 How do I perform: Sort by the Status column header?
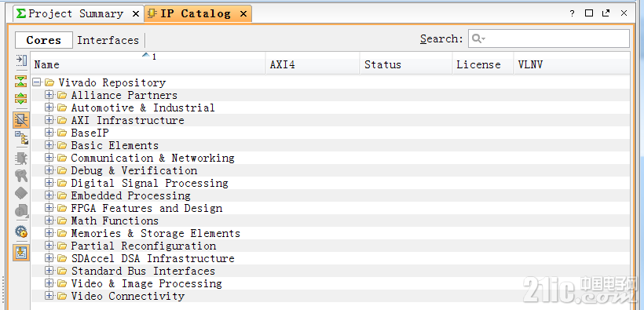click(406, 64)
